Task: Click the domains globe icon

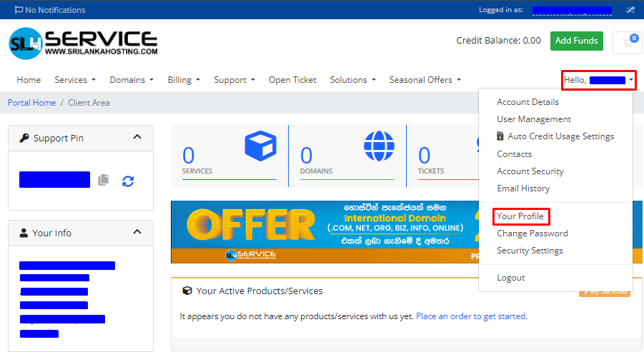Action: [378, 146]
